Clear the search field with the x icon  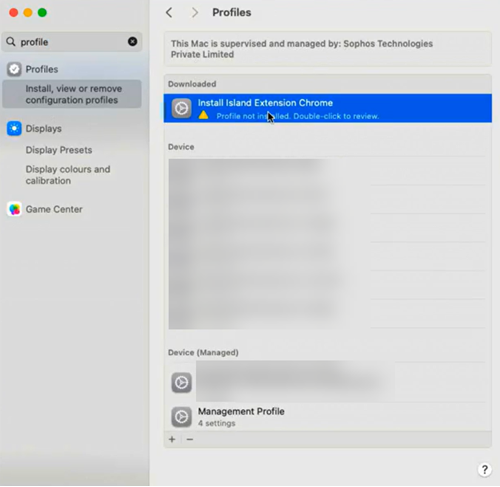pos(132,41)
